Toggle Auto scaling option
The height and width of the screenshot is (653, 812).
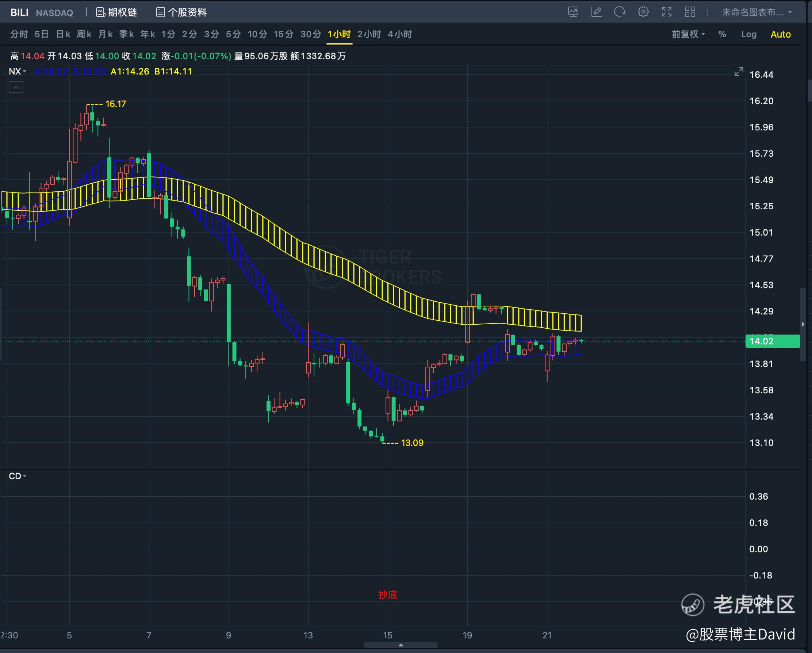tap(780, 34)
